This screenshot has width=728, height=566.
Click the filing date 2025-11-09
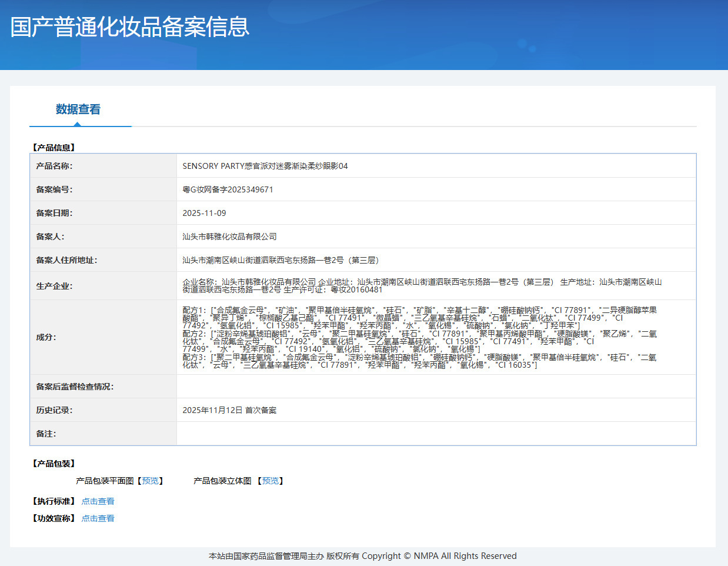pos(205,213)
